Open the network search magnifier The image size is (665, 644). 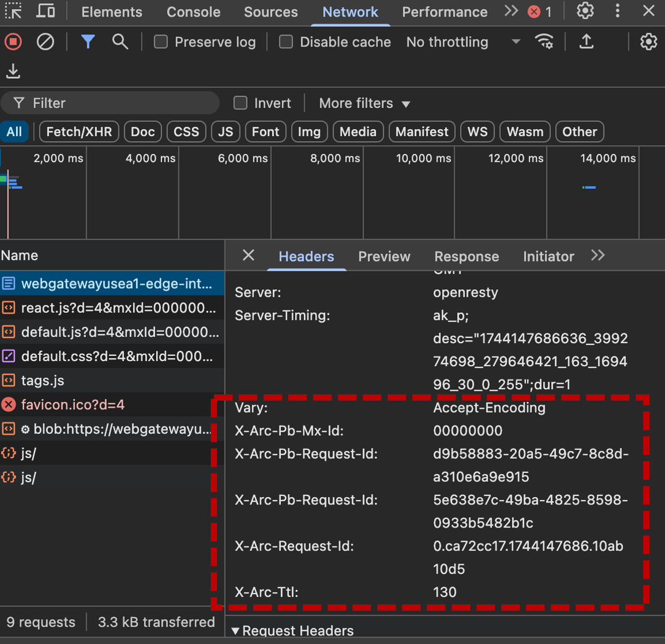pos(120,42)
